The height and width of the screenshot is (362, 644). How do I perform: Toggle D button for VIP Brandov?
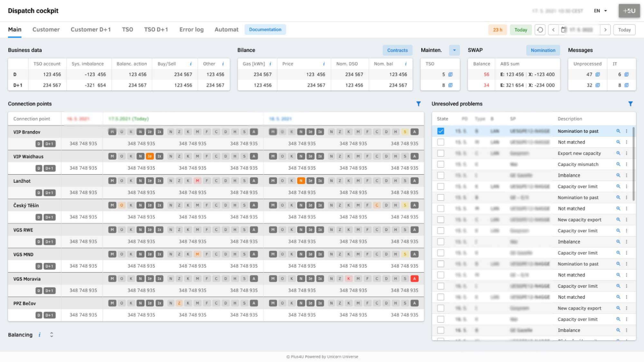[39, 144]
